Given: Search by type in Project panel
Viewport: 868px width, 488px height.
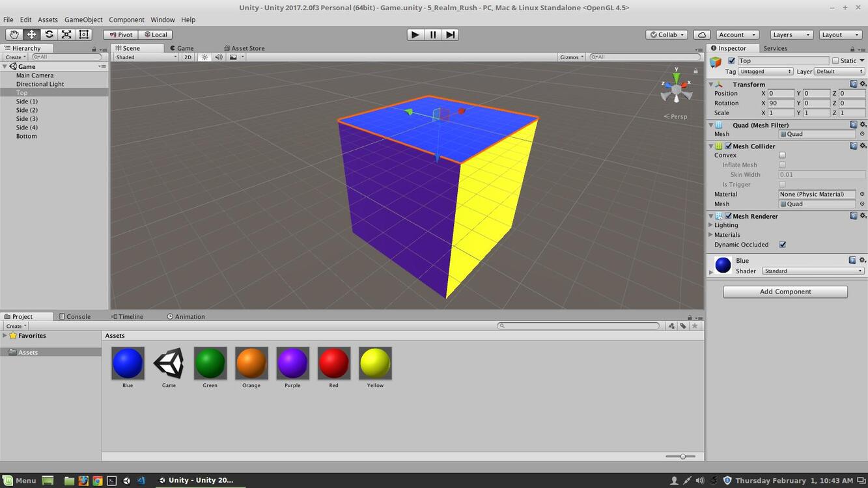Looking at the screenshot, I should 671,326.
